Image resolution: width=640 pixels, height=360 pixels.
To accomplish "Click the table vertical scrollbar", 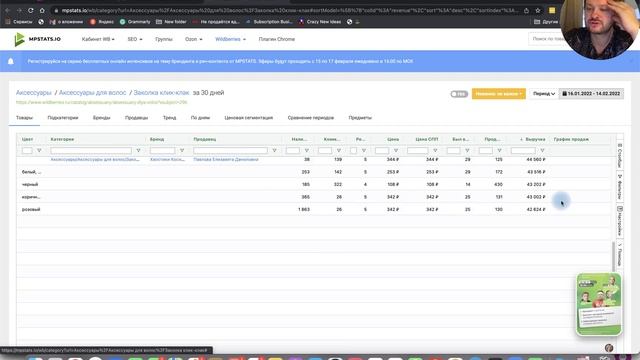I will (x=613, y=257).
